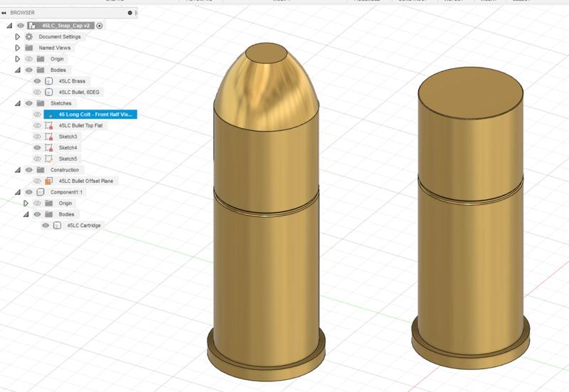
Task: Hide the Construction folder contents
Action: tap(29, 170)
